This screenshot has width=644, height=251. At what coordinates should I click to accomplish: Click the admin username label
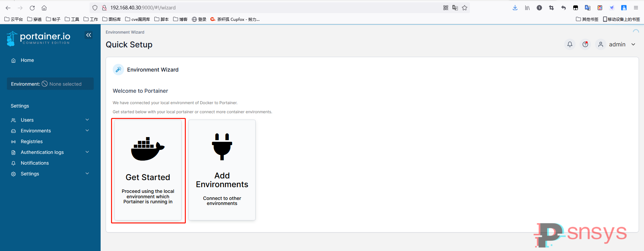click(x=617, y=44)
